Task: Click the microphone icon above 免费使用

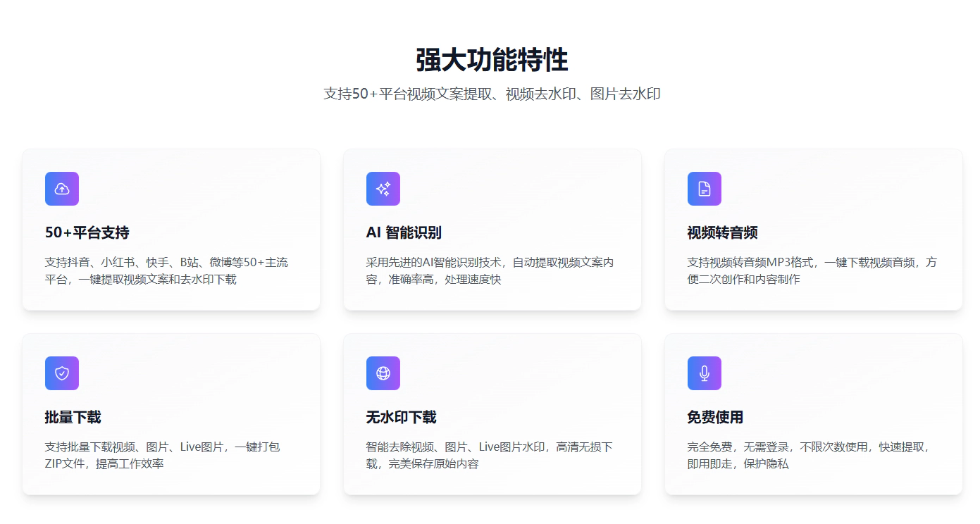Action: [x=705, y=373]
